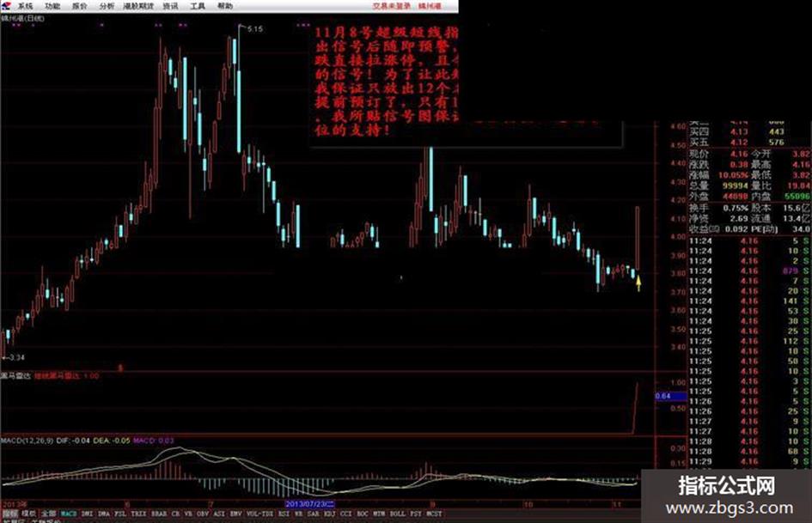Click the 内盘 55096 value
The width and height of the screenshot is (812, 523).
pos(797,197)
